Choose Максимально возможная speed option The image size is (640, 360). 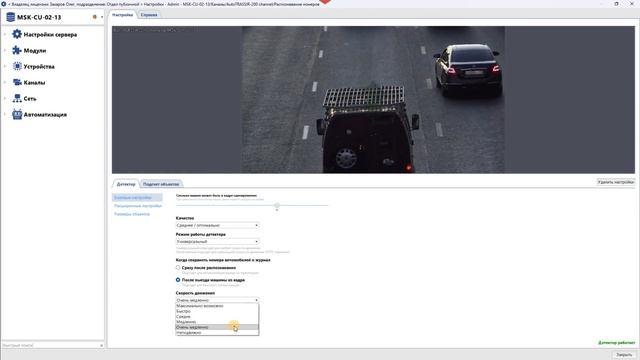[x=217, y=306]
